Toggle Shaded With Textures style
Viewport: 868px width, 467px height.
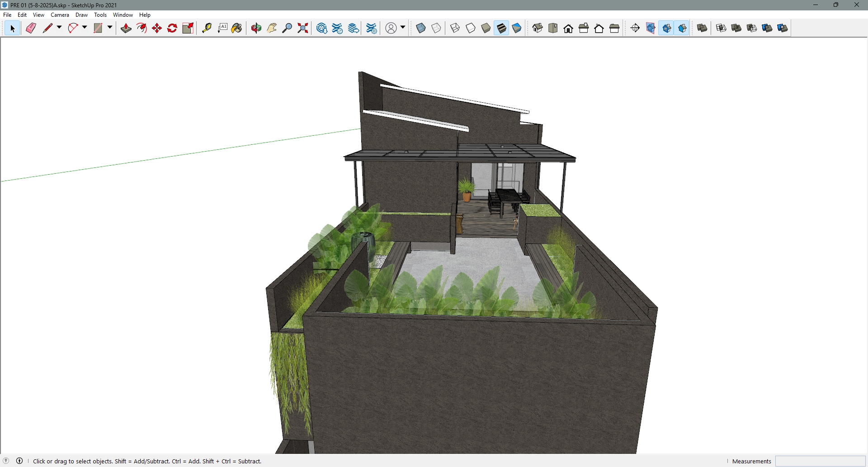(501, 28)
